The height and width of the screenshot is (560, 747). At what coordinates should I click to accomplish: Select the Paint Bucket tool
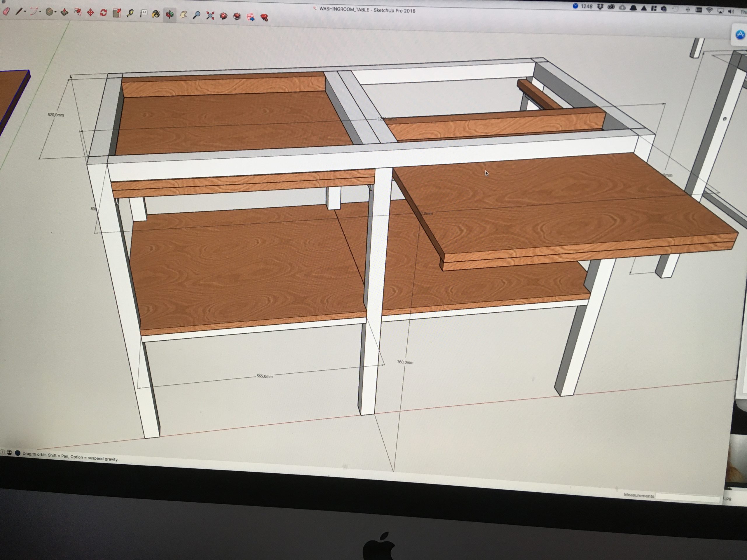click(156, 14)
